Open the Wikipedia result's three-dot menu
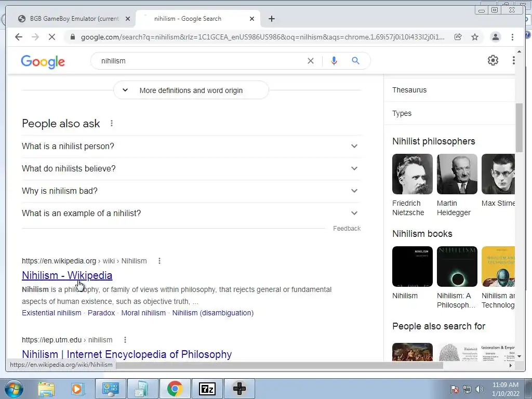Viewport: 532px width, 399px height. 159,261
